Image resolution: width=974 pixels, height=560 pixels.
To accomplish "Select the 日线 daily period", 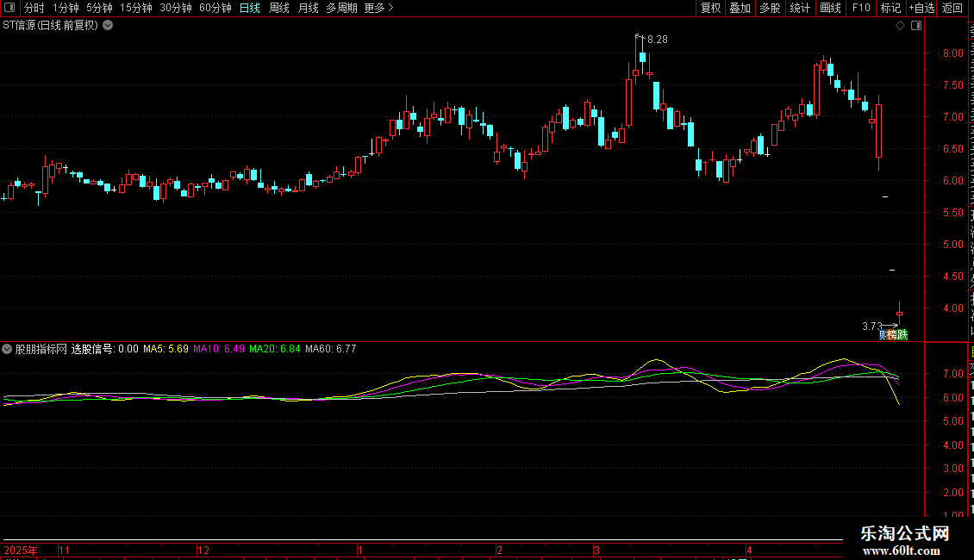I will 250,8.
